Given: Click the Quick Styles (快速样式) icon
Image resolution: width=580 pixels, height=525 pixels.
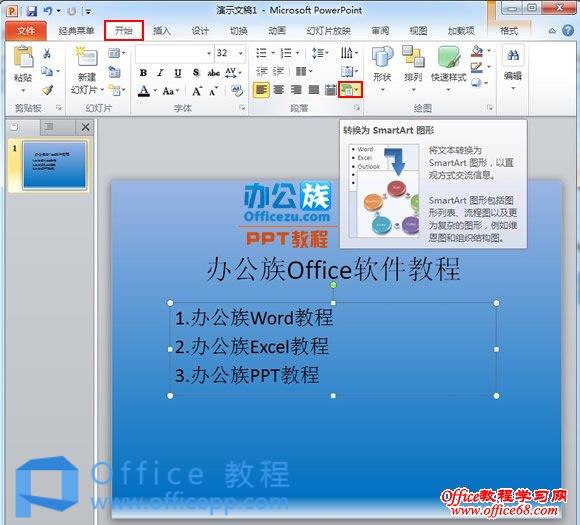Looking at the screenshot, I should pos(448,57).
